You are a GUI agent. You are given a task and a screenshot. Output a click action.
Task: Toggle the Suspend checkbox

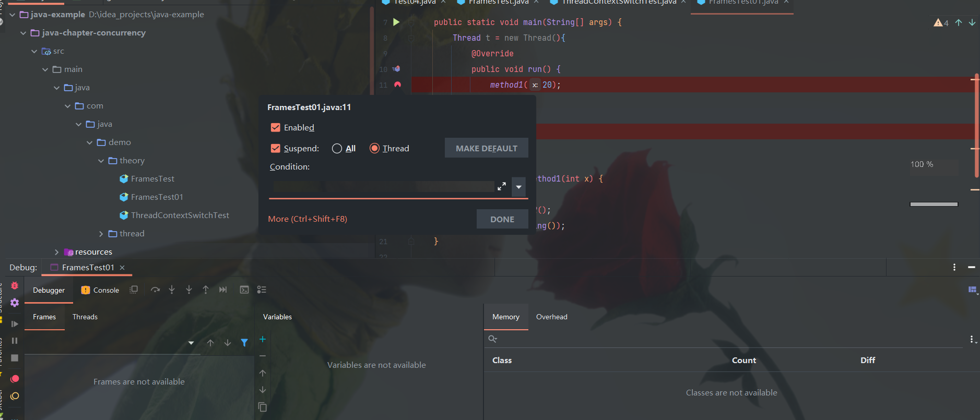tap(276, 148)
